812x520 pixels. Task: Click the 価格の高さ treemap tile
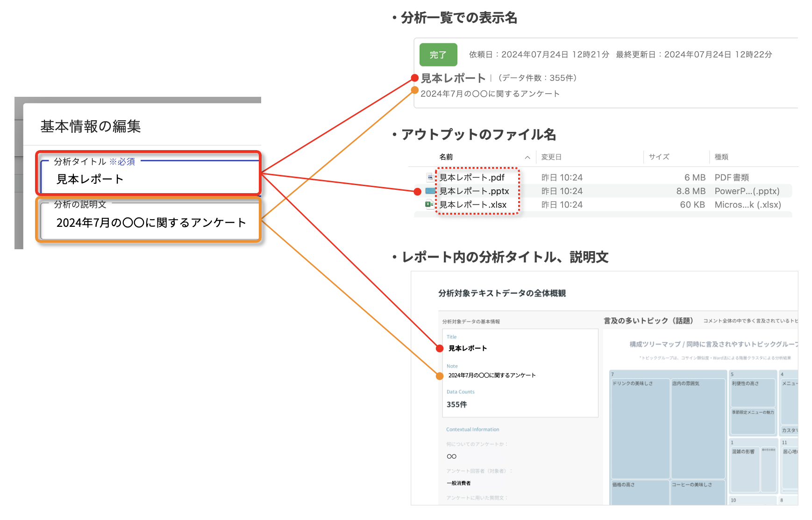click(x=640, y=493)
